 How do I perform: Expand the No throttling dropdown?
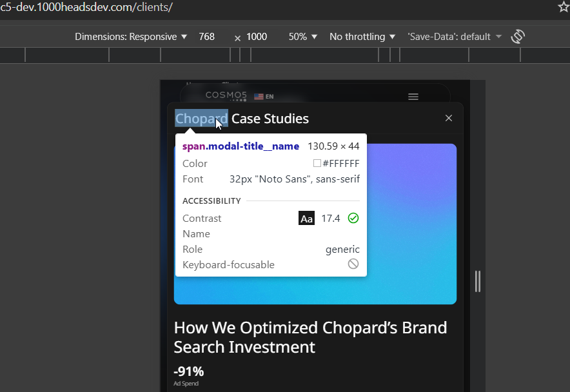tap(362, 37)
